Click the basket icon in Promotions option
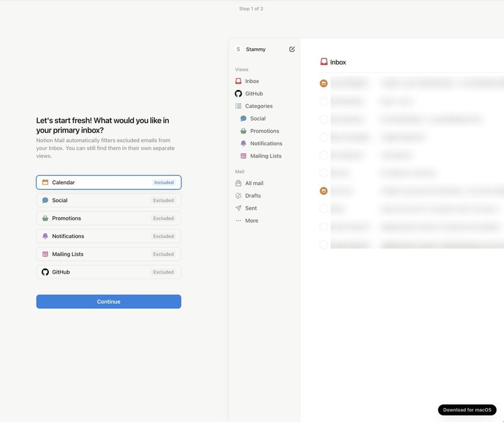This screenshot has height=422, width=504. [x=45, y=218]
